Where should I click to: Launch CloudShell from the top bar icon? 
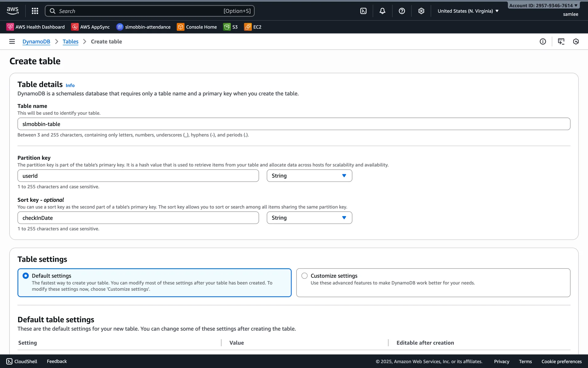tap(363, 11)
